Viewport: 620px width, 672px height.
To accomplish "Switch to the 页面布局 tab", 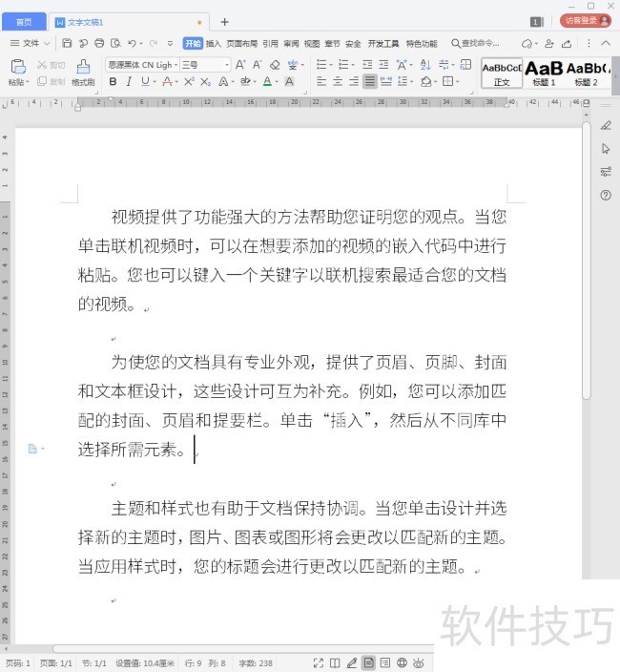I will tap(242, 43).
